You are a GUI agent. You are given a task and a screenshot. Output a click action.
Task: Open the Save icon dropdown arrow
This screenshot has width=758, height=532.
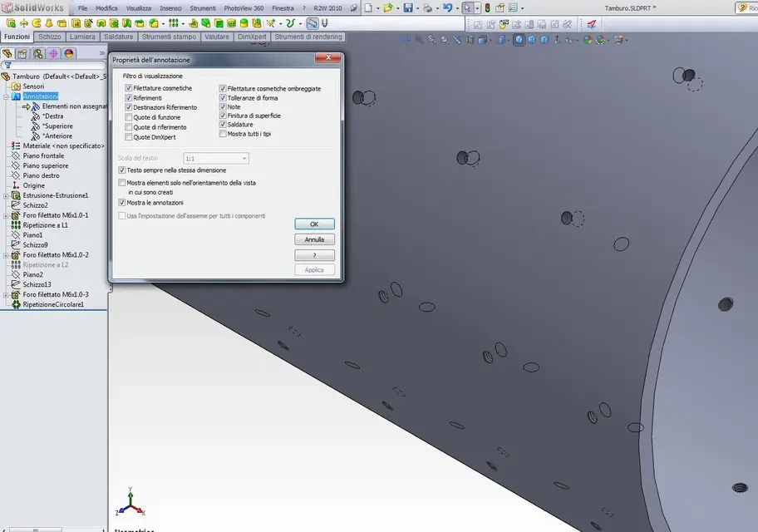point(418,8)
